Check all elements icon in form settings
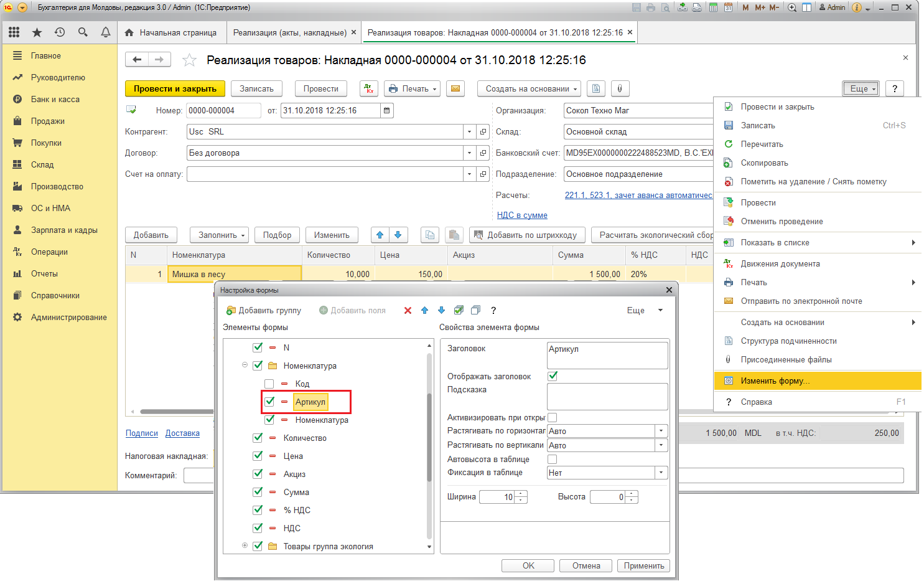Viewport: 924px width, 581px height. [459, 310]
